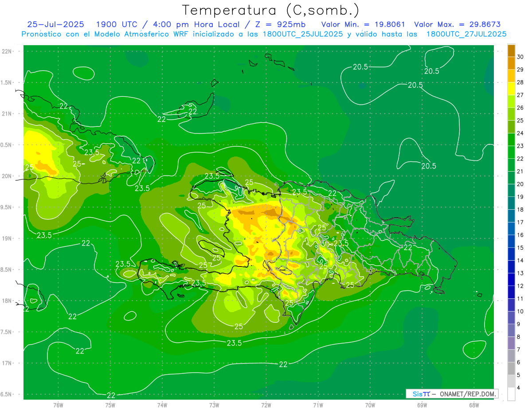Click the "71W" longitude axis label
Viewport: 532px width, 411px height.
(x=318, y=405)
